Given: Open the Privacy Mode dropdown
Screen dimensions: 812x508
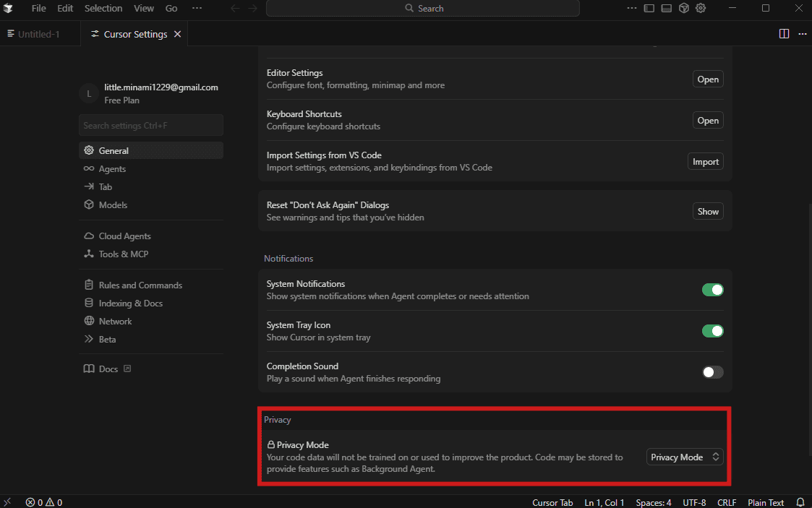Looking at the screenshot, I should point(684,457).
